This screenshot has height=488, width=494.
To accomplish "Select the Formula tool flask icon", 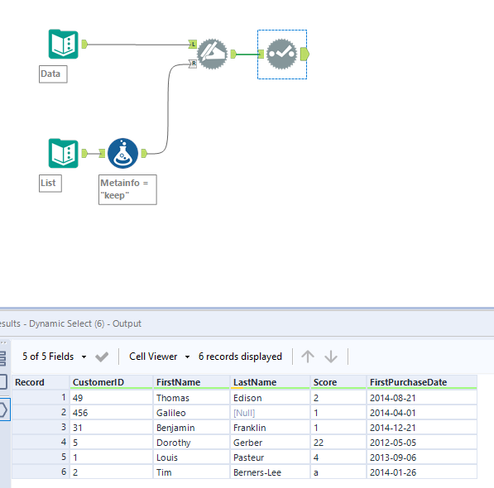I will [123, 153].
